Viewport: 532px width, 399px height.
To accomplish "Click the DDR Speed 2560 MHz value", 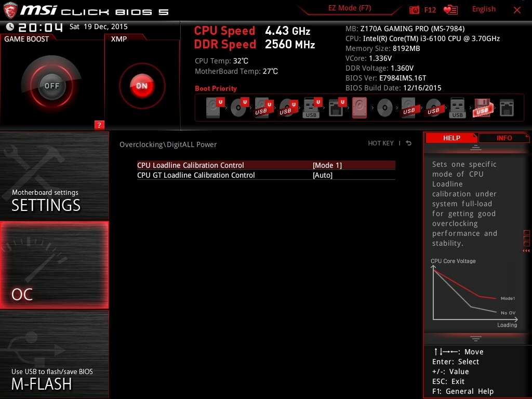I will point(290,44).
